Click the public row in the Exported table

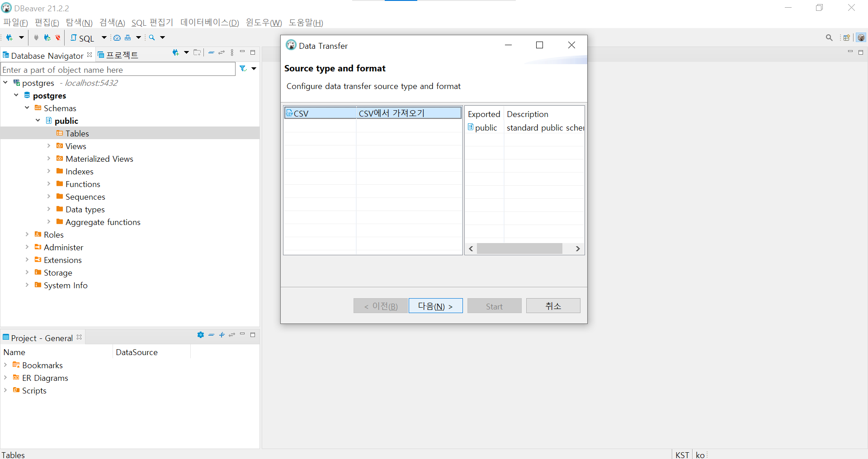pos(524,127)
